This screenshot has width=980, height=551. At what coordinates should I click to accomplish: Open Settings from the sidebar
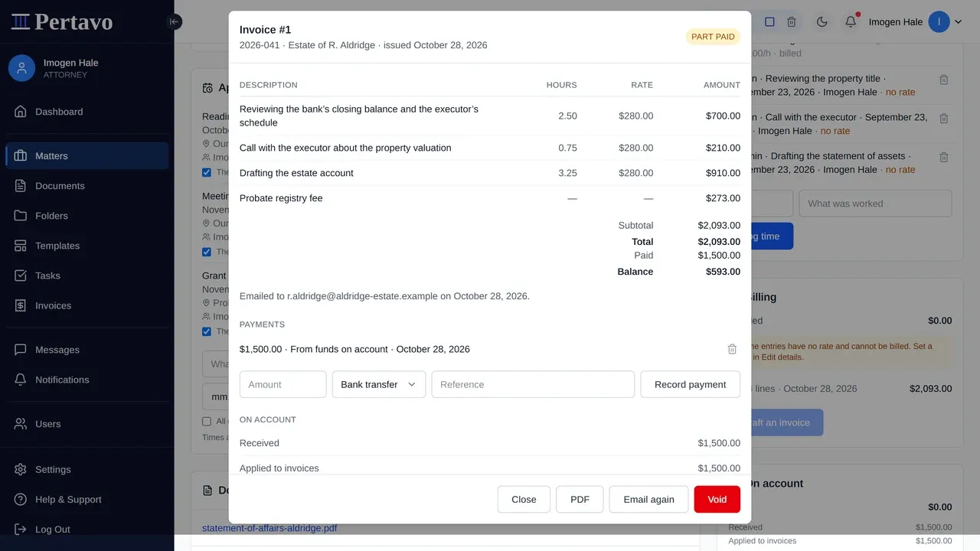point(87,470)
